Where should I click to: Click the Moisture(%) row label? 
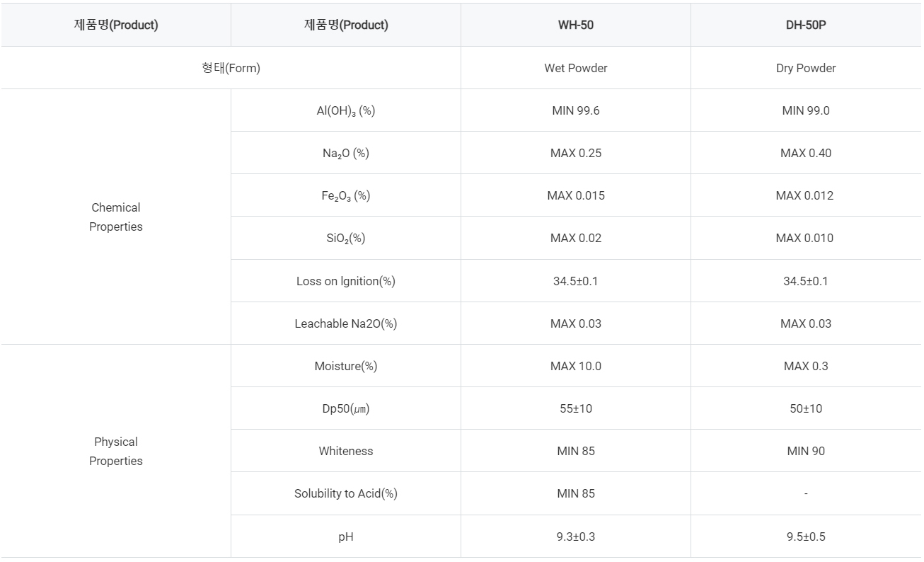(x=345, y=366)
